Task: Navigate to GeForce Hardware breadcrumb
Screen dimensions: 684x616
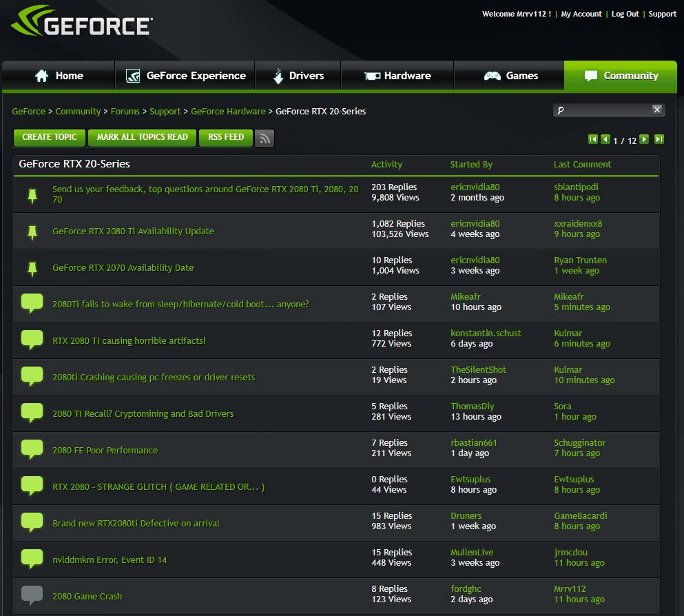Action: point(228,111)
